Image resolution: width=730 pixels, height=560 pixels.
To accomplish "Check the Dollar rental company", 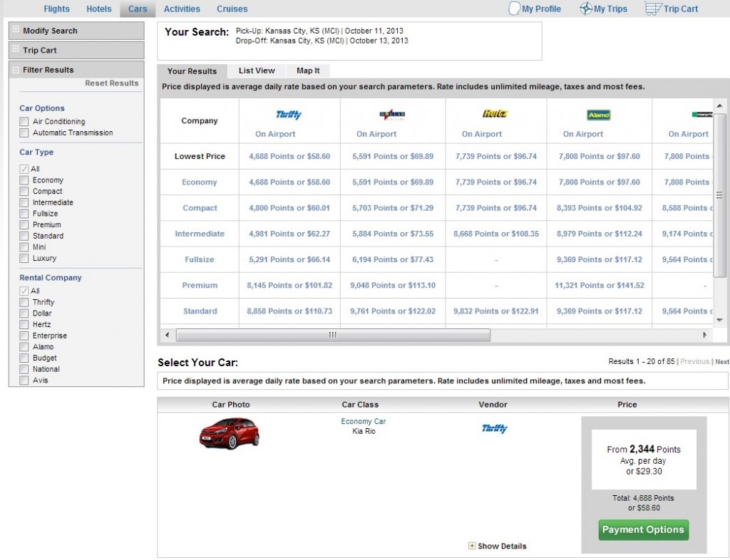I will tap(24, 313).
